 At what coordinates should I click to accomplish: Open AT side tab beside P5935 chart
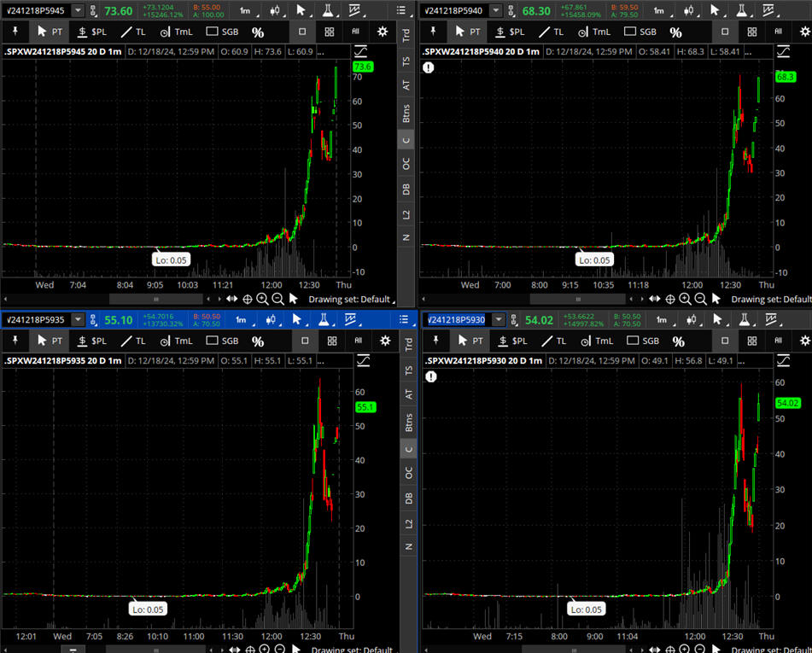pos(409,394)
